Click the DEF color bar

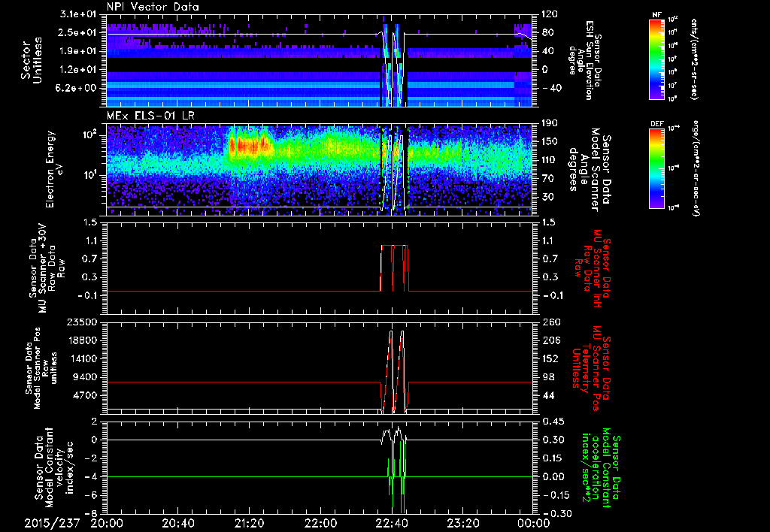657,168
